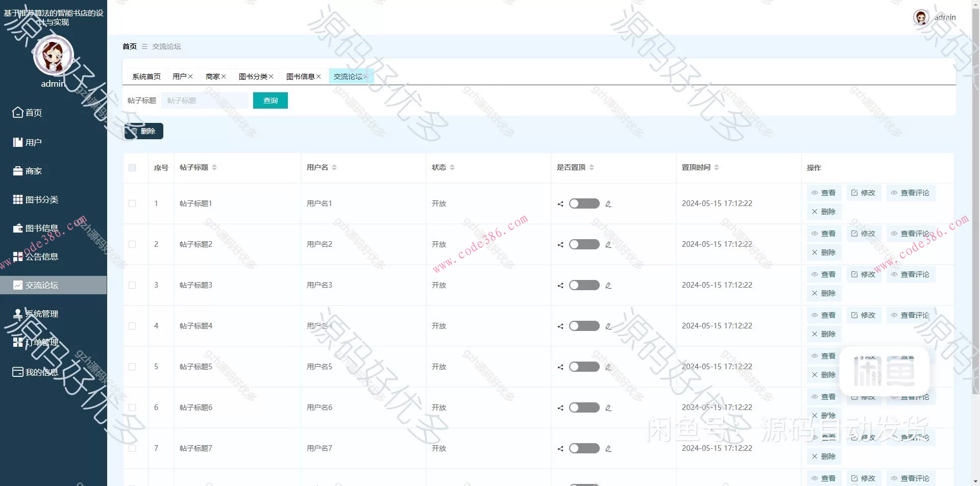The width and height of the screenshot is (980, 486).
Task: Select the 交流论坛 sidebar item
Action: [x=54, y=285]
